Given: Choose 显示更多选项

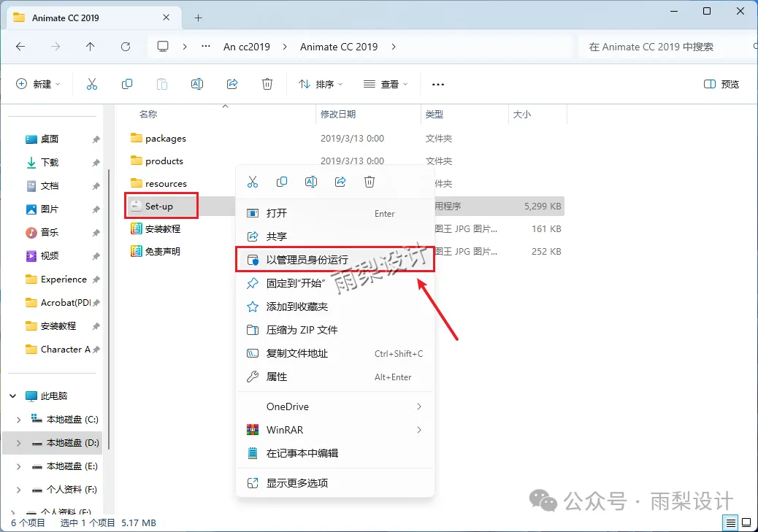Looking at the screenshot, I should [x=335, y=482].
